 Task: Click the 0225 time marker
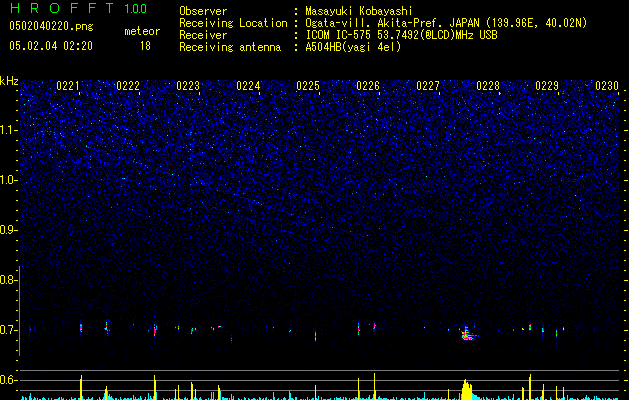coord(308,86)
